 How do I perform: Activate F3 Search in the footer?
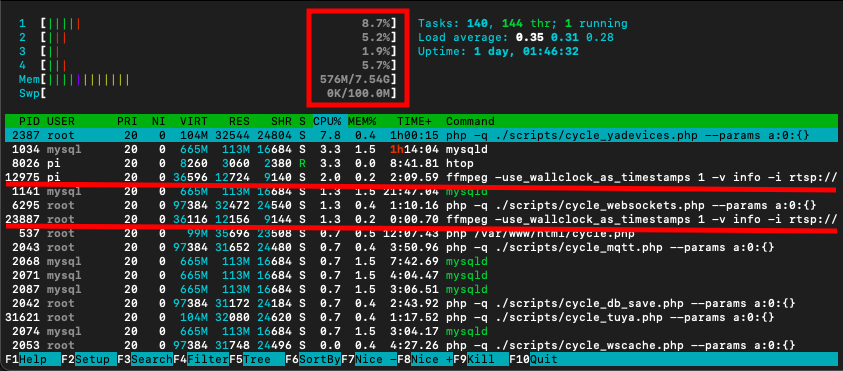pyautogui.click(x=145, y=359)
